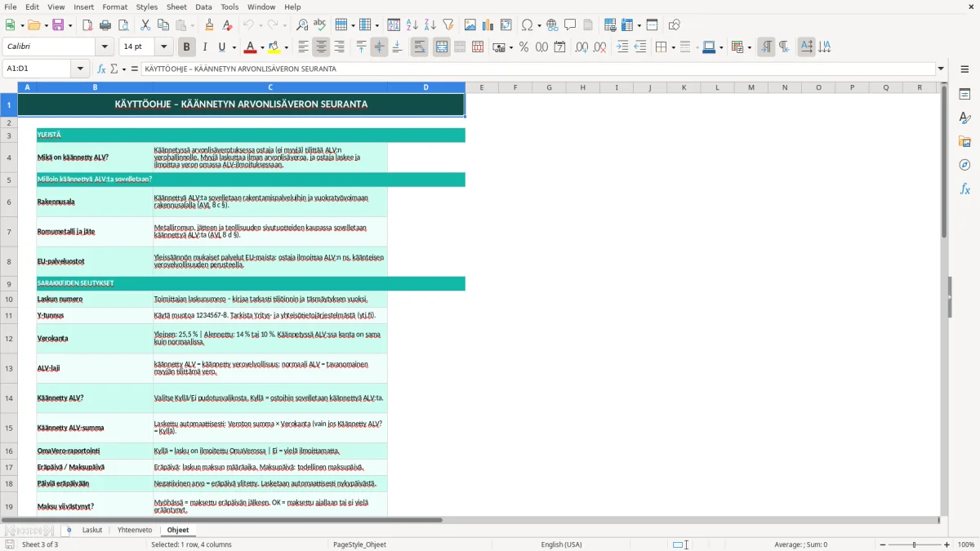Viewport: 980px width, 551px height.
Task: Insert a hyperlink
Action: [552, 25]
